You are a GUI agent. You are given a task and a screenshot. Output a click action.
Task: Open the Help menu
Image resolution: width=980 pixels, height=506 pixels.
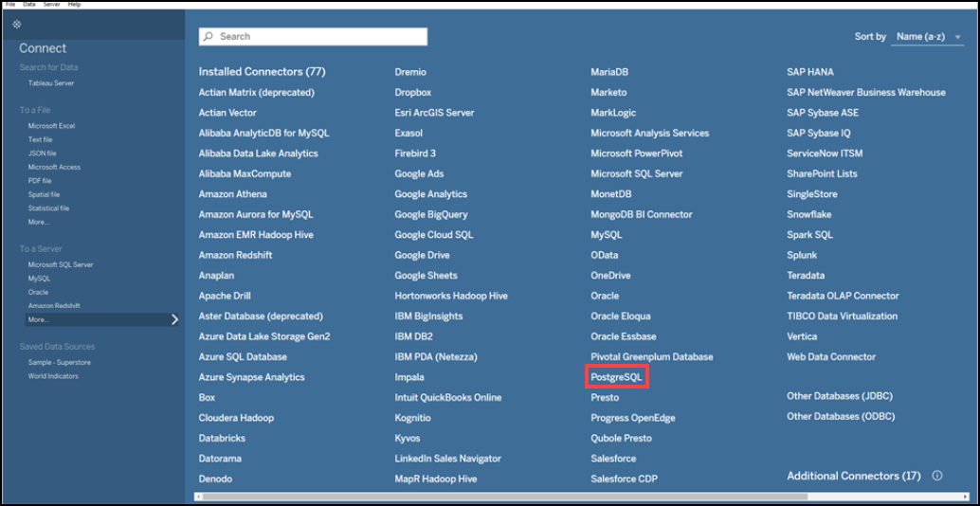[74, 5]
